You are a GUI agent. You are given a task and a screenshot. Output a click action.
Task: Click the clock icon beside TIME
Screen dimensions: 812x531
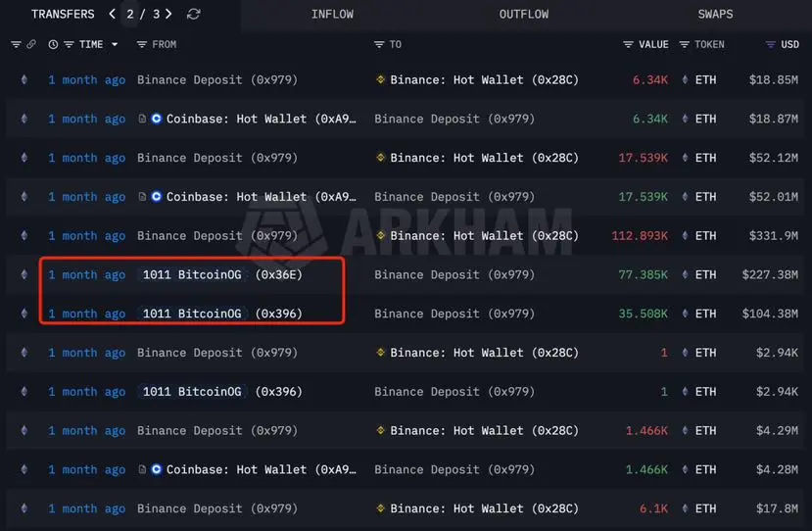click(53, 44)
